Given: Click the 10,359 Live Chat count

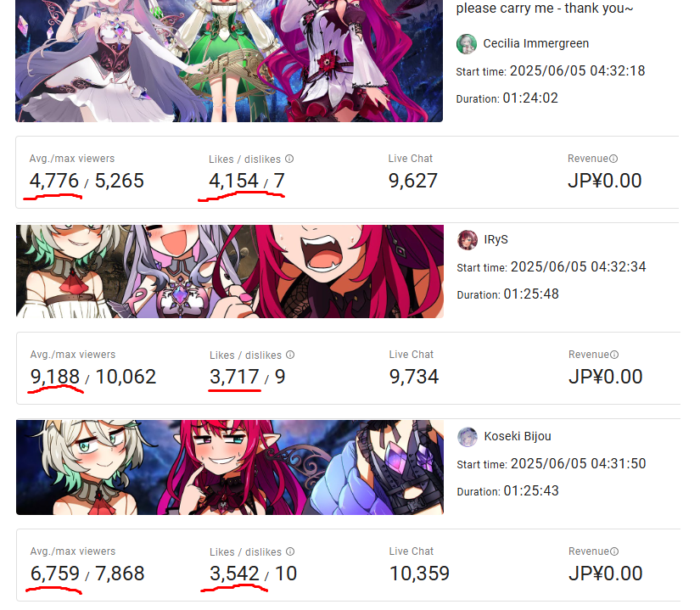Looking at the screenshot, I should tap(419, 574).
